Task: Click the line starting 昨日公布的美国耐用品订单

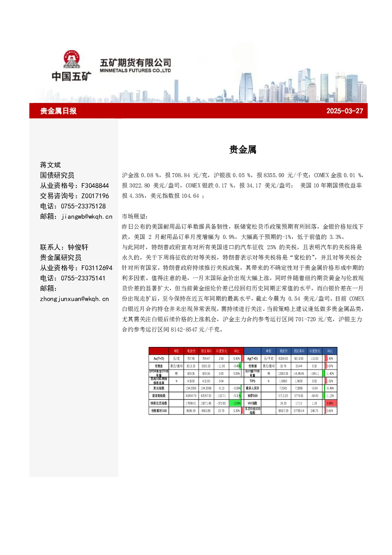Action: tap(243, 227)
